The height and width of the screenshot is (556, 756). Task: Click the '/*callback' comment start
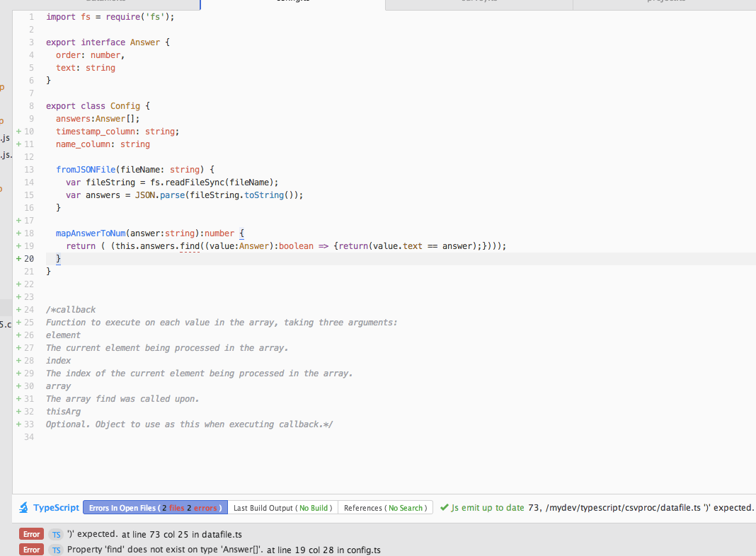point(71,310)
